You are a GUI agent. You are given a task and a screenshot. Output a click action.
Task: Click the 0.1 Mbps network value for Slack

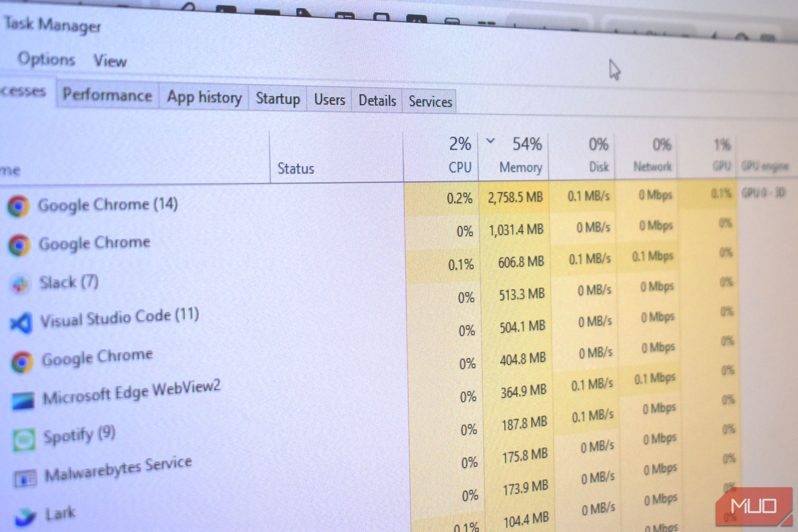652,257
